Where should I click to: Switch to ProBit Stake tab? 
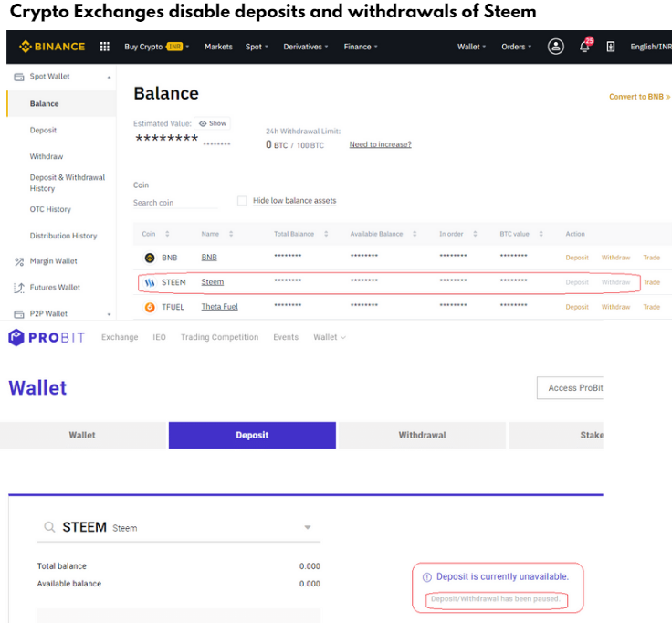click(x=556, y=435)
